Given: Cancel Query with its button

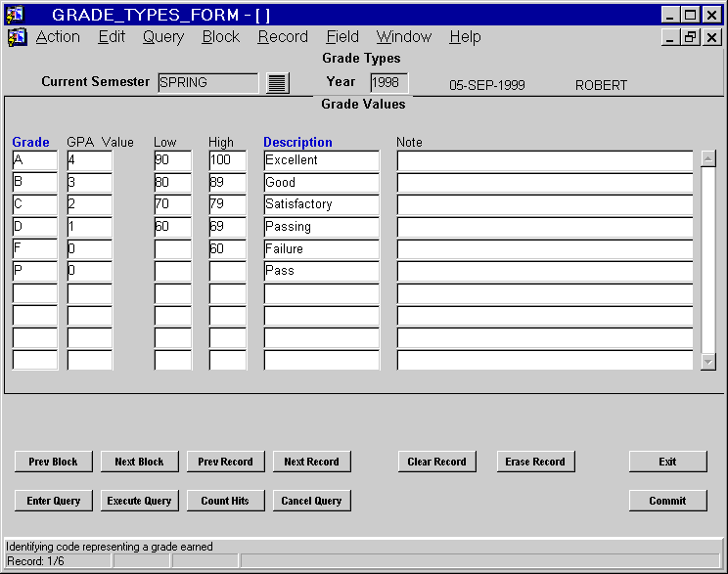Looking at the screenshot, I should click(311, 501).
